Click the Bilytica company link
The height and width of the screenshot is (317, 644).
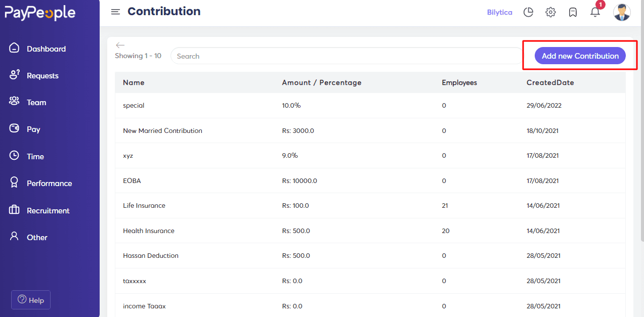coord(499,12)
